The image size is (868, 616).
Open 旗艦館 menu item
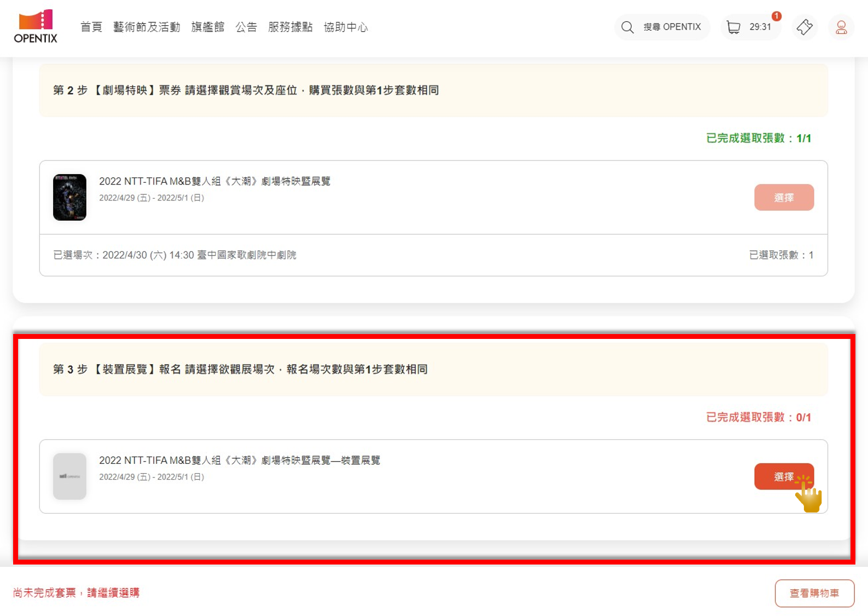tap(208, 27)
